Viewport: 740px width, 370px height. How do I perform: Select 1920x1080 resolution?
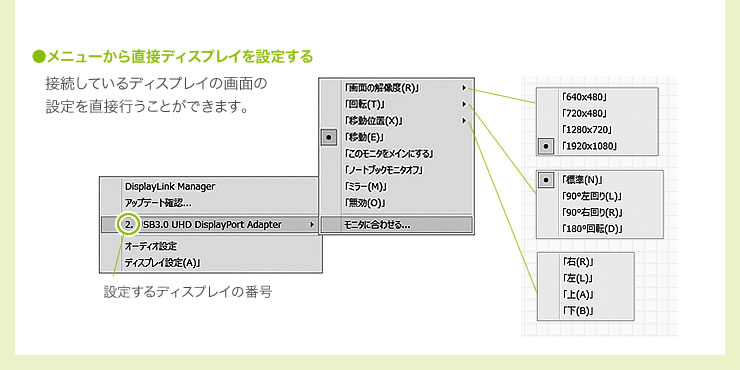pos(597,146)
